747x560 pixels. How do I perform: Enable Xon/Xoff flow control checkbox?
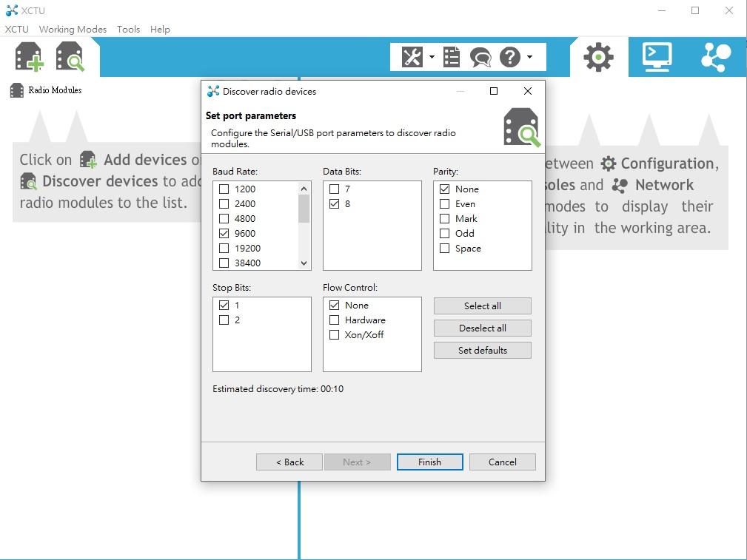click(335, 335)
